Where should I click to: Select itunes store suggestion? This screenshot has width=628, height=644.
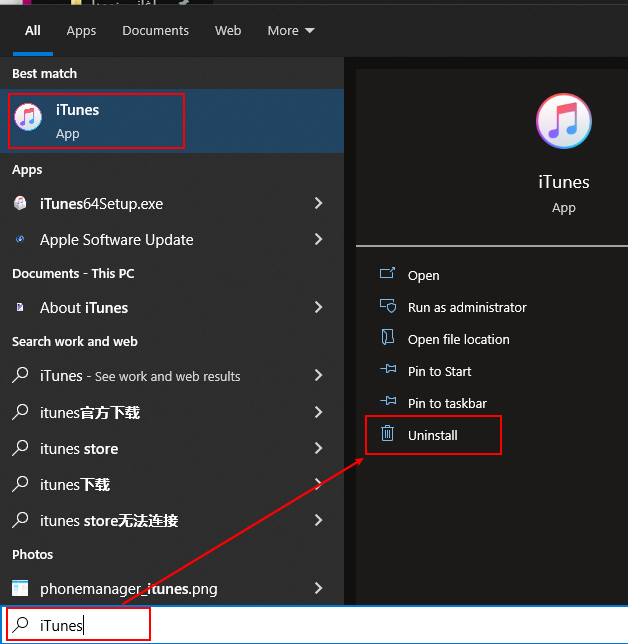coord(172,448)
